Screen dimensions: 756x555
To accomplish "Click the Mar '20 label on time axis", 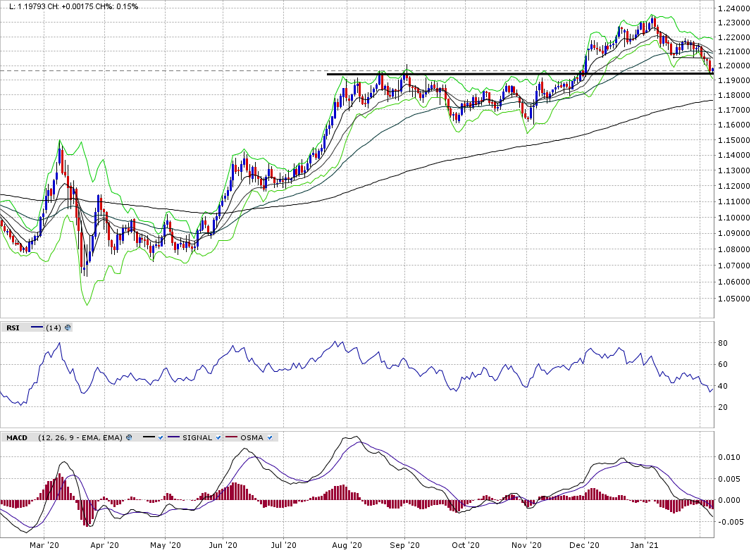I will point(43,545).
